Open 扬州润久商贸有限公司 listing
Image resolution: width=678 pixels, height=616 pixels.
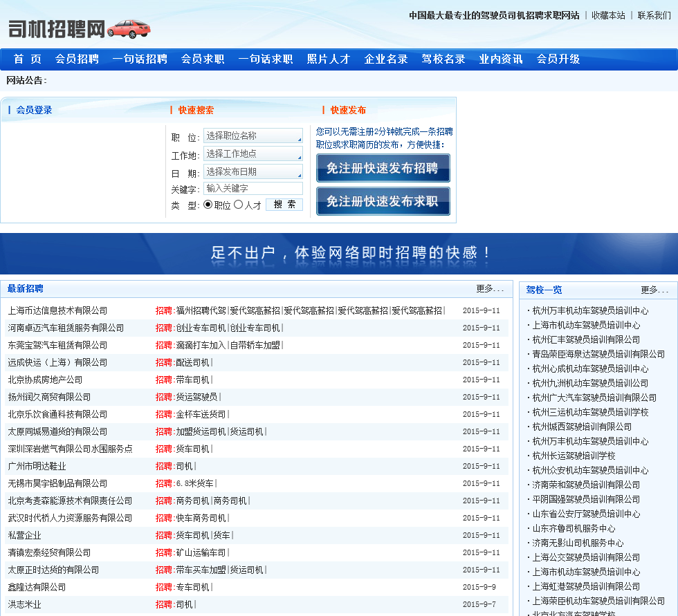[x=49, y=397]
